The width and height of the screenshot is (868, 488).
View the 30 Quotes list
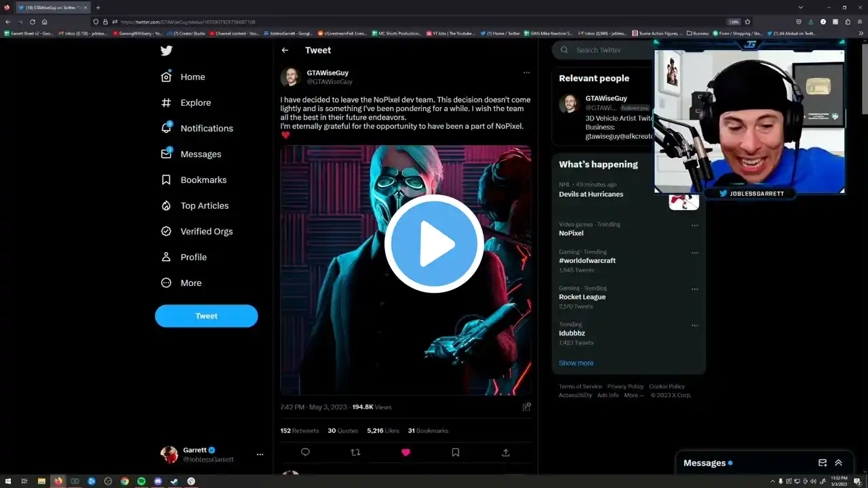(342, 430)
